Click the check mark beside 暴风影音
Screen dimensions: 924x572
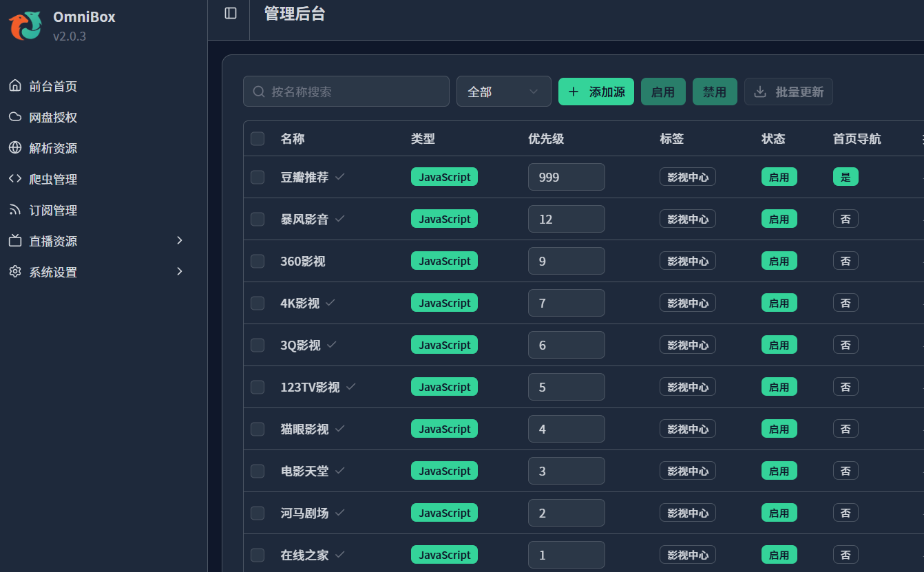pyautogui.click(x=339, y=219)
